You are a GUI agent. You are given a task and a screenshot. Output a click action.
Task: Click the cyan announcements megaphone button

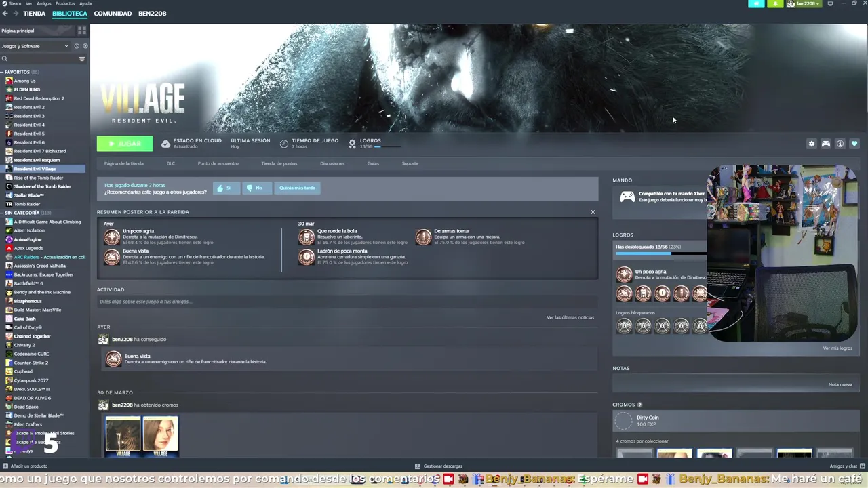pyautogui.click(x=756, y=4)
